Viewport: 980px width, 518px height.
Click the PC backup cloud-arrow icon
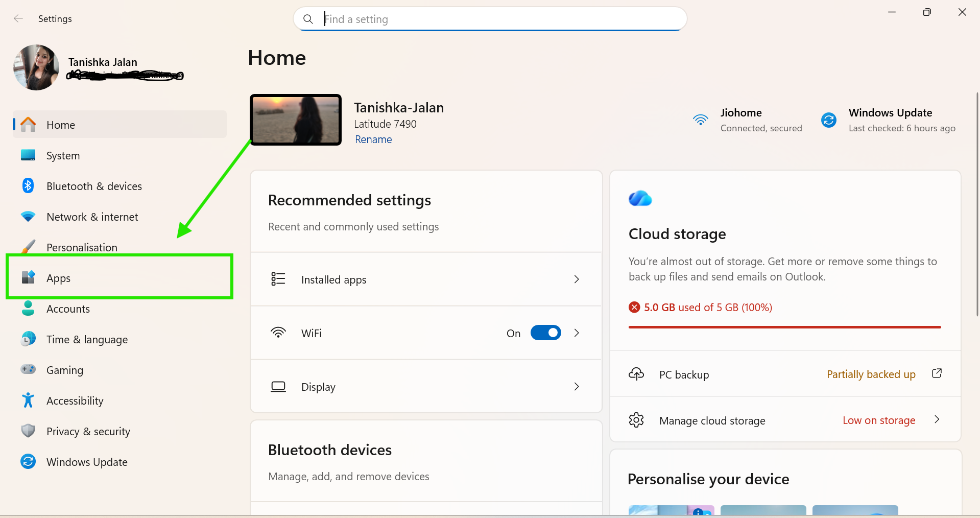pyautogui.click(x=636, y=374)
